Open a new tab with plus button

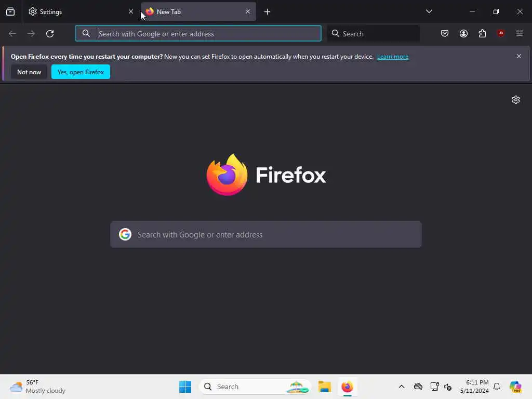tap(267, 12)
